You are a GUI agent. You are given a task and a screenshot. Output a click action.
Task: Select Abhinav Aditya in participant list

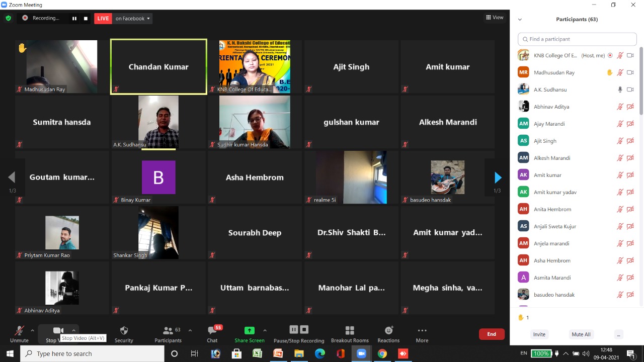pos(576,107)
